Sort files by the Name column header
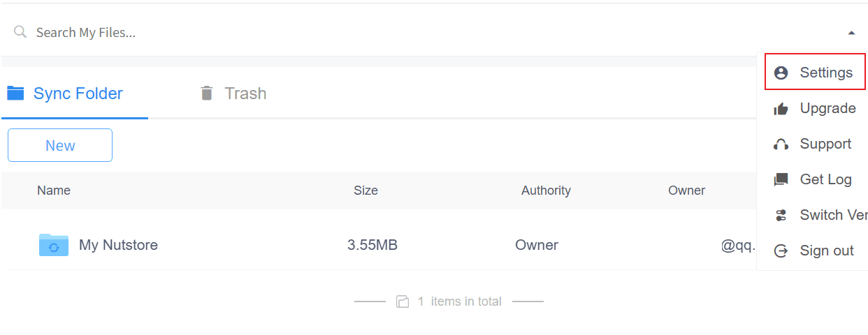The height and width of the screenshot is (335, 868). click(54, 191)
